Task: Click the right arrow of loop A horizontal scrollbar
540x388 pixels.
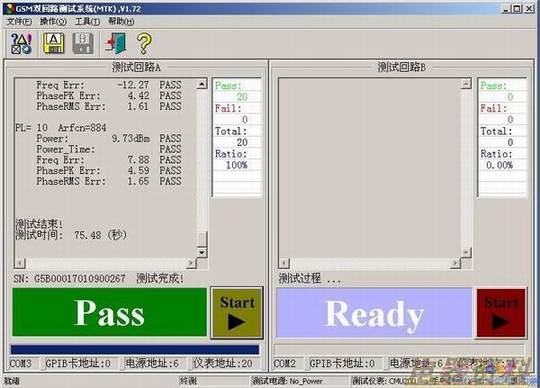Action: click(191, 263)
